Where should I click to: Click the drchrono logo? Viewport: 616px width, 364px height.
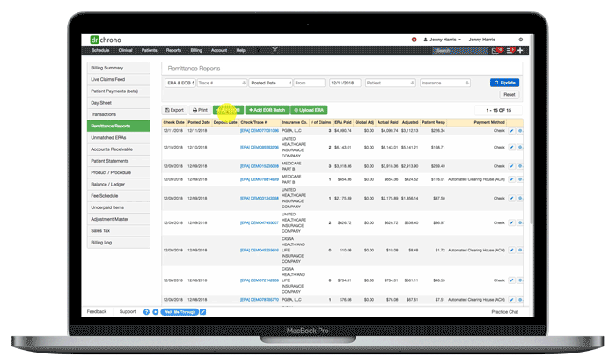pos(106,40)
